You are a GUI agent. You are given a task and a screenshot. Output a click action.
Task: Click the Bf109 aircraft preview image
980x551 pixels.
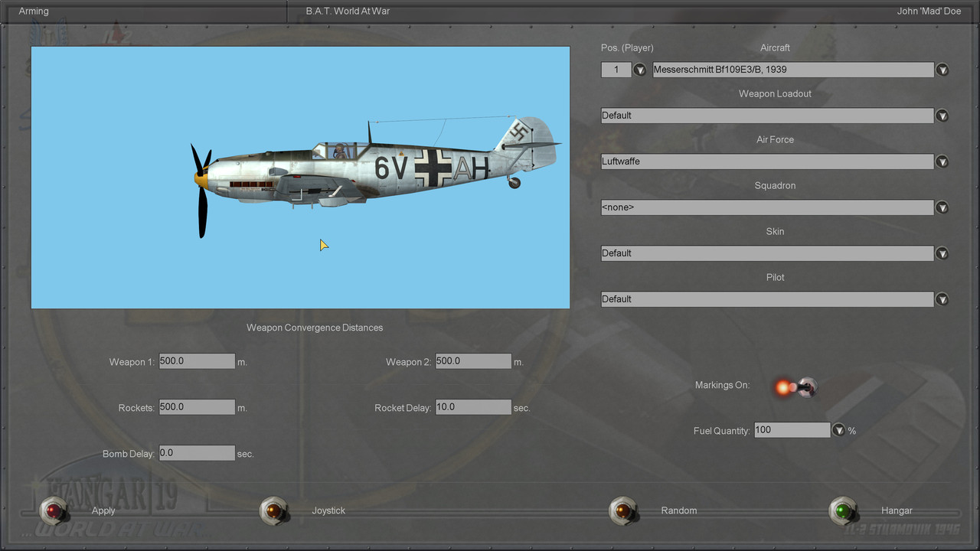[300, 178]
